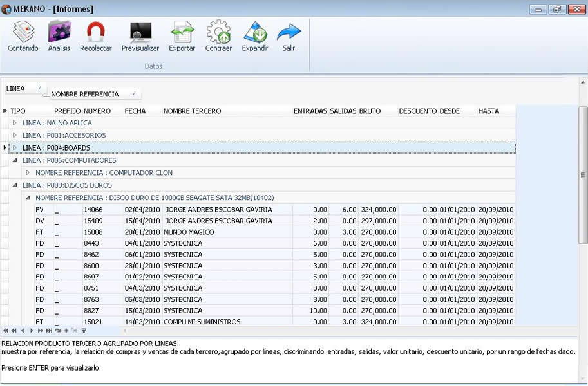Click the Analisis icon
Screen dimensions: 588x386
pyautogui.click(x=59, y=37)
